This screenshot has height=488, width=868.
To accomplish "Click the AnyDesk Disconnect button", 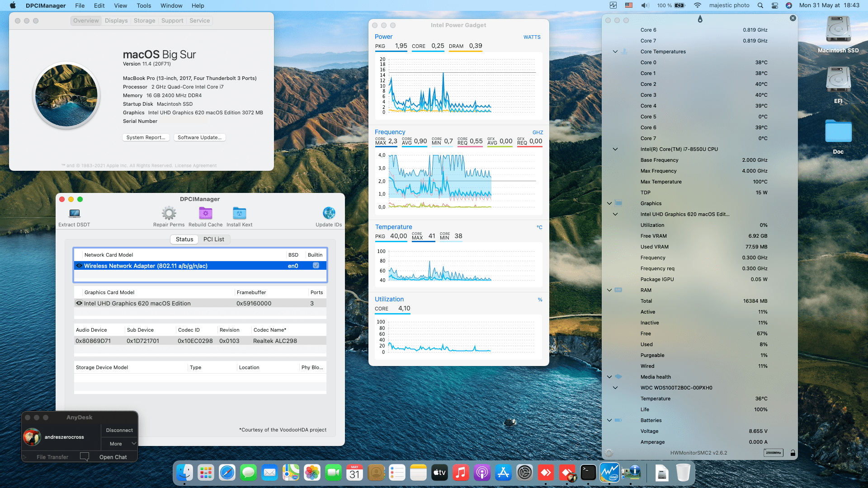I will [119, 430].
